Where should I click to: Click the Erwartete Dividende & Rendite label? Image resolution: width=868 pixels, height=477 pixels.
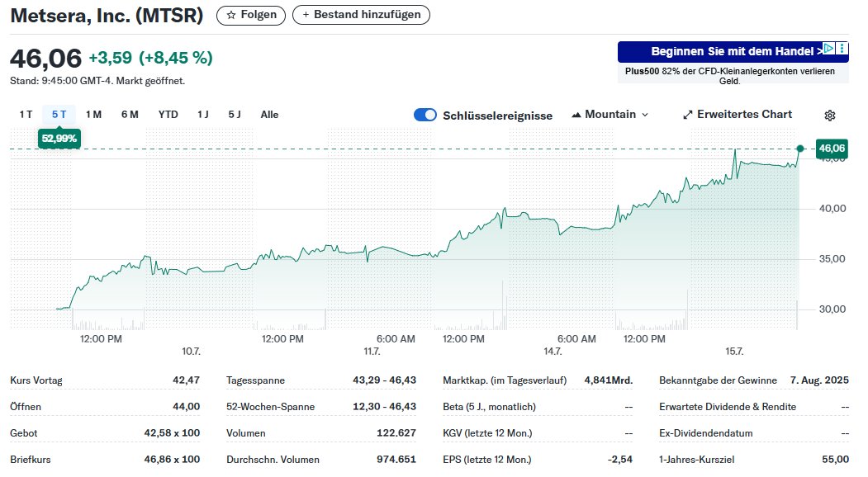click(x=728, y=407)
